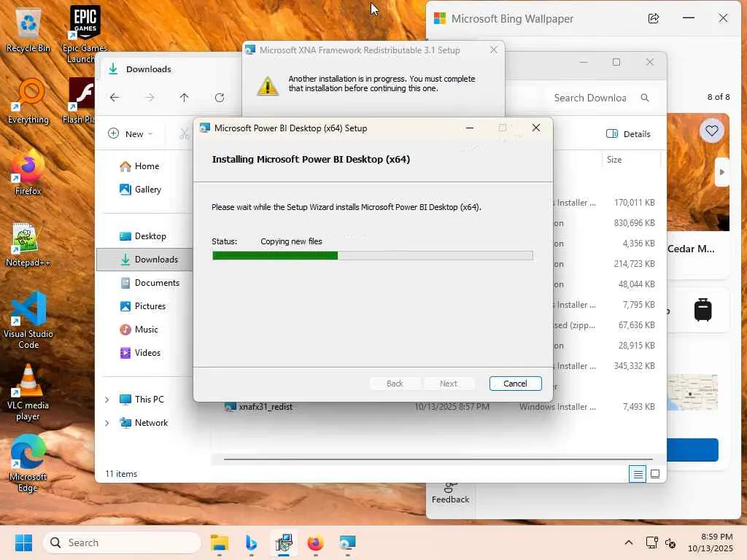Expand This PC in navigation pane
Image resolution: width=747 pixels, height=560 pixels.
pyautogui.click(x=107, y=400)
